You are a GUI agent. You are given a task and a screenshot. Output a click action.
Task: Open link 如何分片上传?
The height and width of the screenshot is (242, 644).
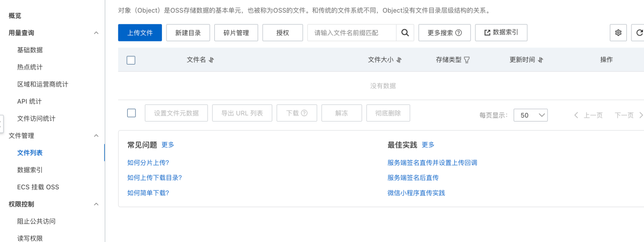[148, 163]
